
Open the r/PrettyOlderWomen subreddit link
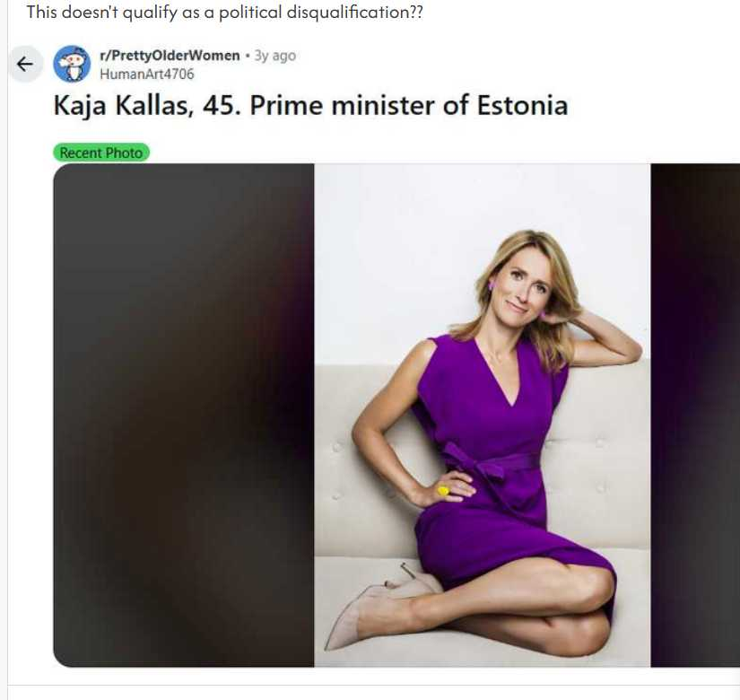click(x=170, y=56)
